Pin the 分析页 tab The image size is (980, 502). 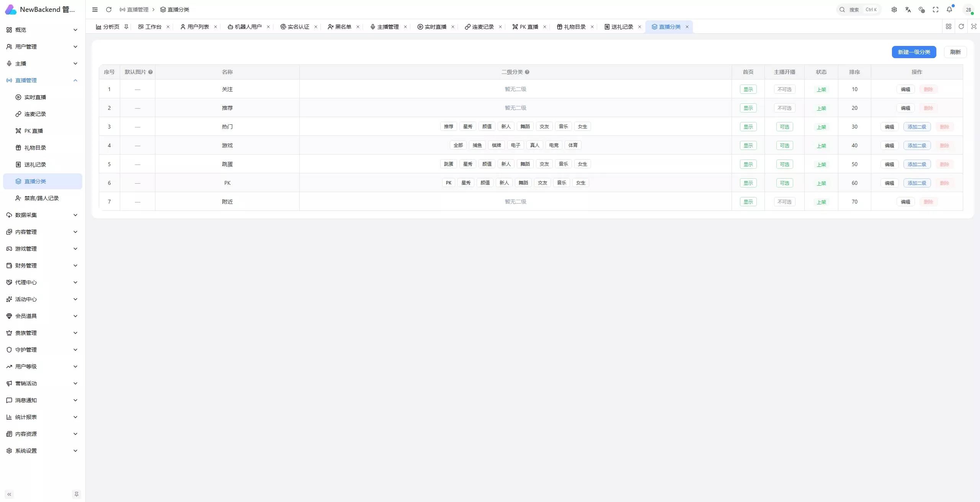click(126, 27)
